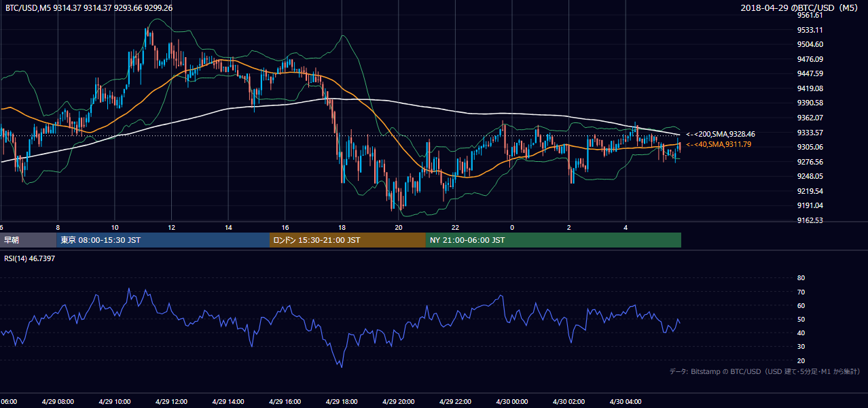This screenshot has width=868, height=408.
Task: Click price axis value 9362.07
Action: click(x=810, y=118)
